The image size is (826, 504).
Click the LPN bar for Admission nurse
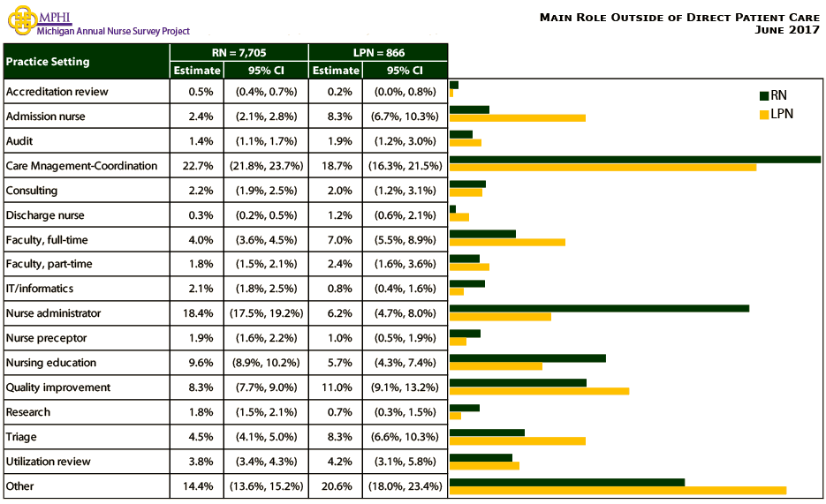[517, 117]
